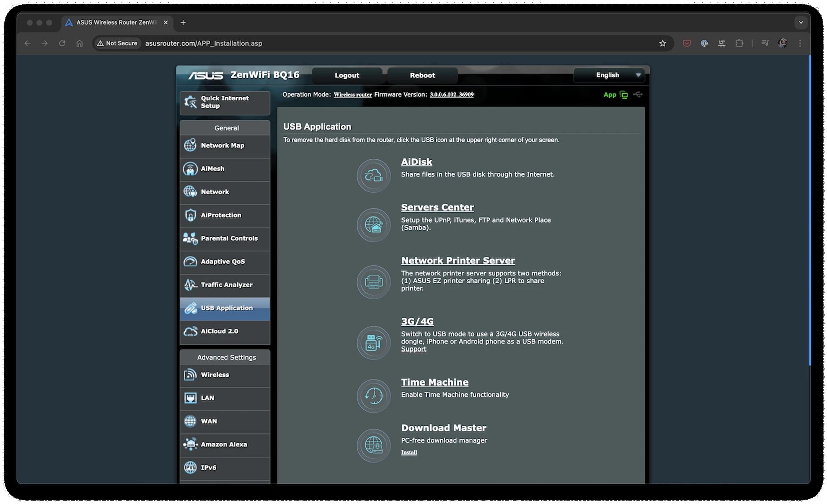Click the Download Master heading text

(x=444, y=428)
